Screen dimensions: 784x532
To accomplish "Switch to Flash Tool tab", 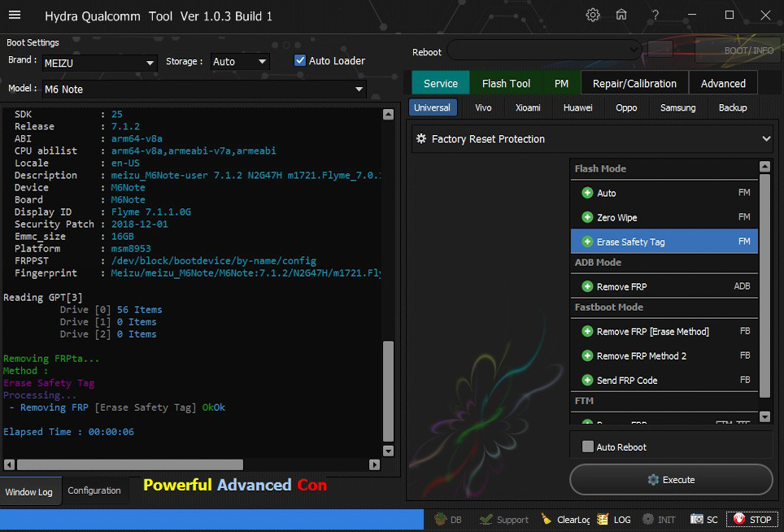I will [506, 84].
